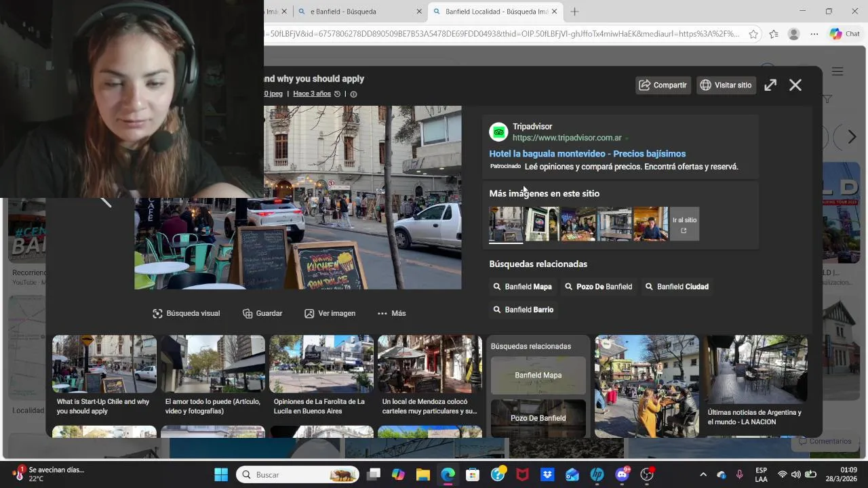
Task: Open the Más options menu
Action: [392, 313]
